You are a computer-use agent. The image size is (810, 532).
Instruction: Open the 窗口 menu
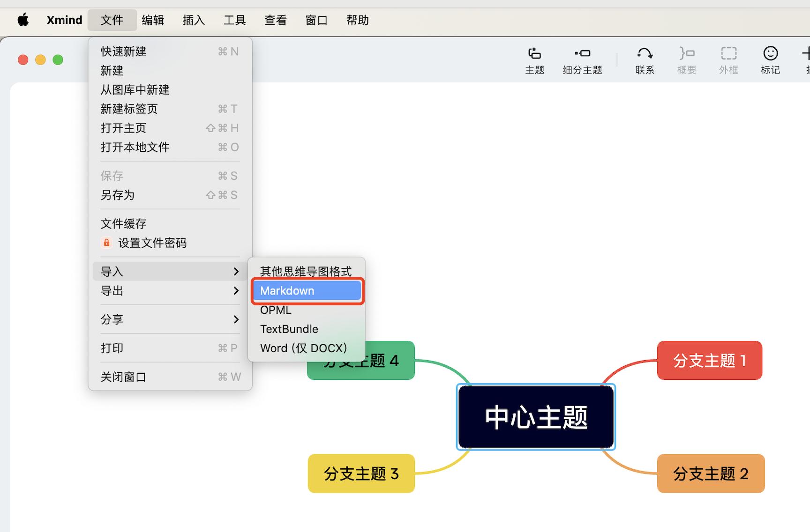point(316,20)
